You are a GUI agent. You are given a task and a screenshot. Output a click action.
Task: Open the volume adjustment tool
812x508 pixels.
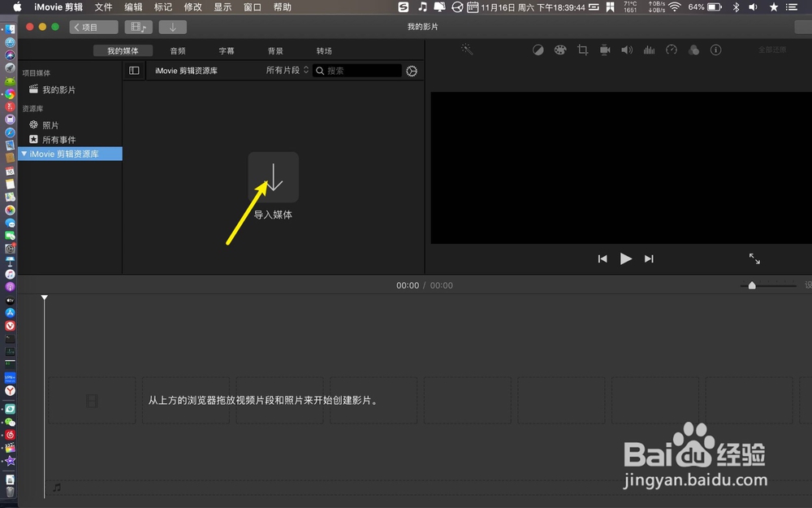(627, 50)
